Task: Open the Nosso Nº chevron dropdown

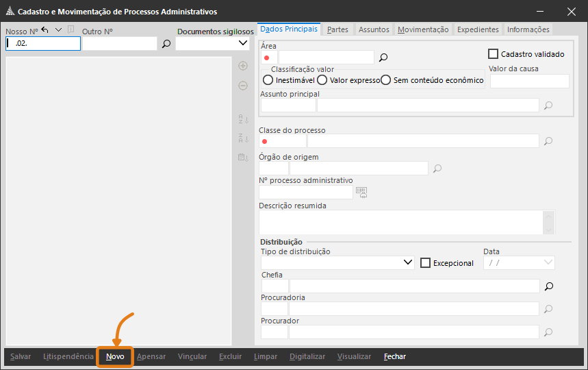Action: pyautogui.click(x=58, y=29)
